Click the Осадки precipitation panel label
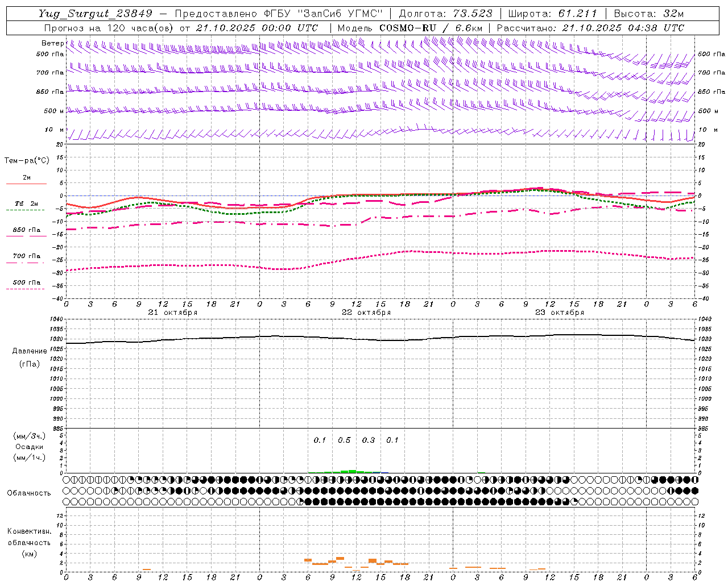Viewport: 728px width, 582px height. [29, 447]
